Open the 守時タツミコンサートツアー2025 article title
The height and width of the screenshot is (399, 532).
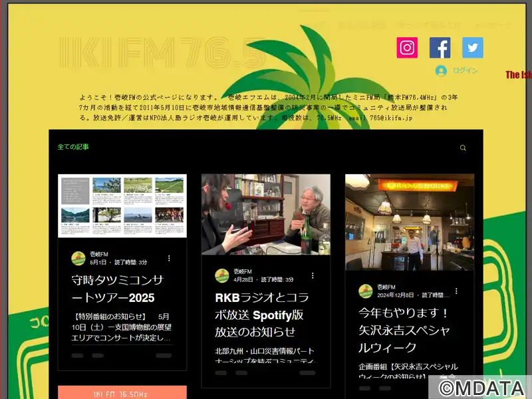(118, 289)
